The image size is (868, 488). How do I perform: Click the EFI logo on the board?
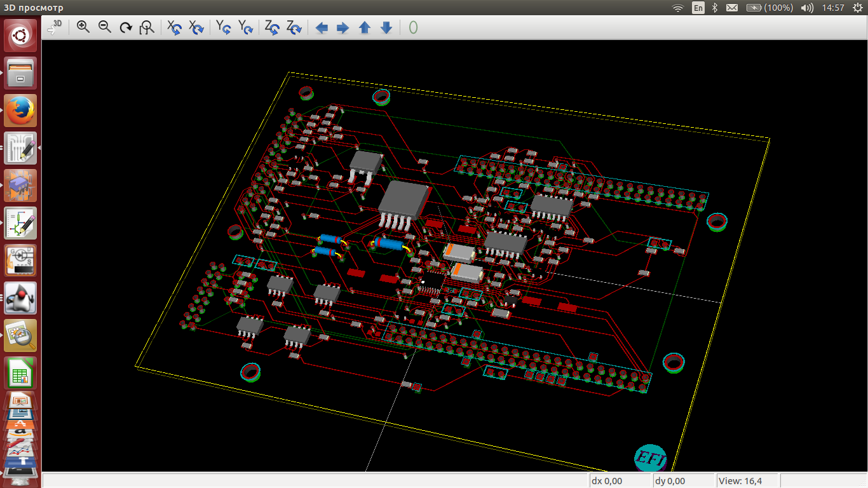coord(651,457)
